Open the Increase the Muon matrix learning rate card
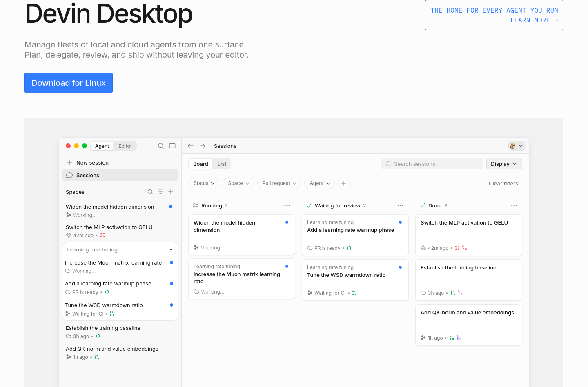 (x=242, y=279)
